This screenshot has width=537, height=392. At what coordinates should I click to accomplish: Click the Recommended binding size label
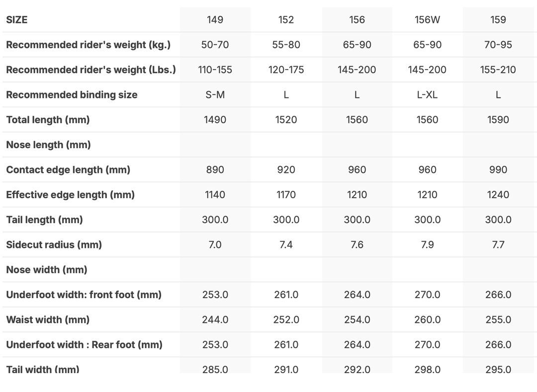coord(72,94)
